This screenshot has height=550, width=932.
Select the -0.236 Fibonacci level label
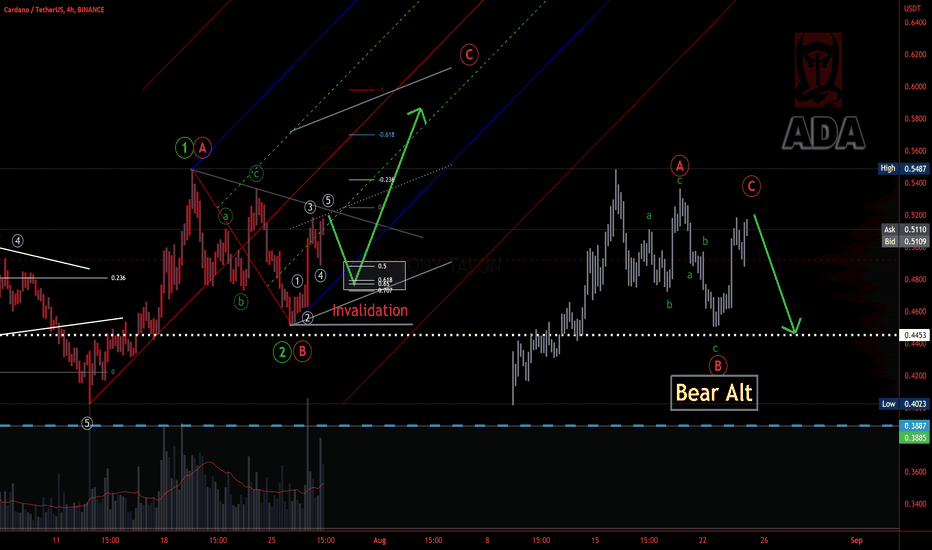pos(386,180)
